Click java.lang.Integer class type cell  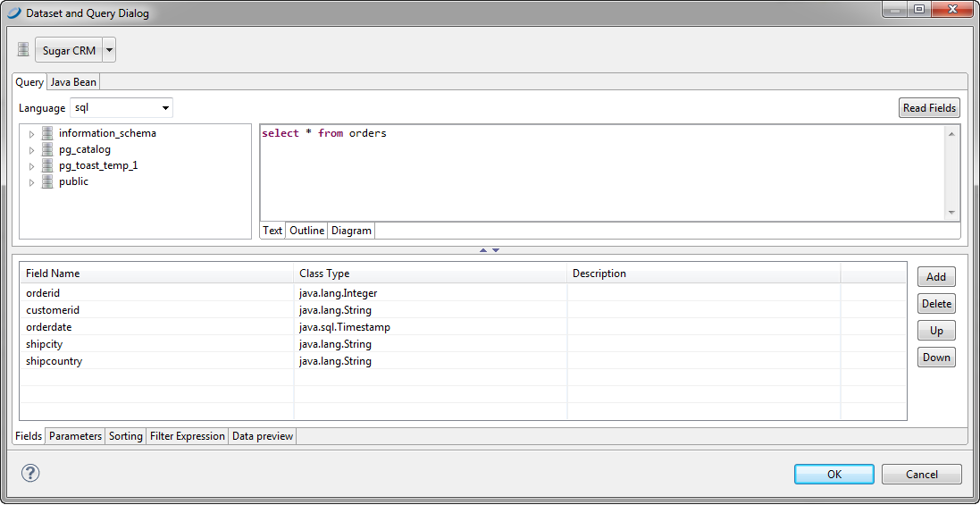(430, 292)
